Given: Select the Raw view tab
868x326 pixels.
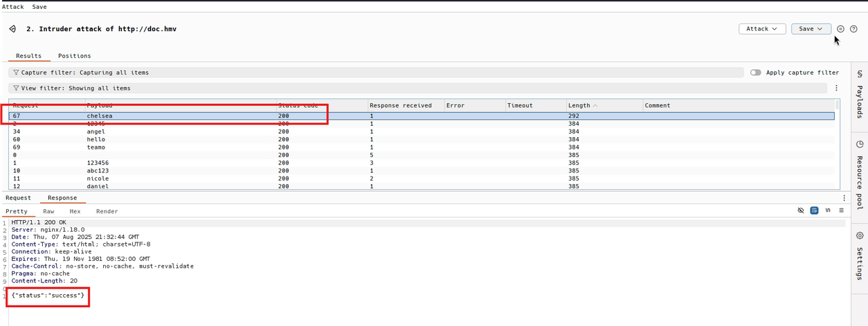Looking at the screenshot, I should (49, 211).
